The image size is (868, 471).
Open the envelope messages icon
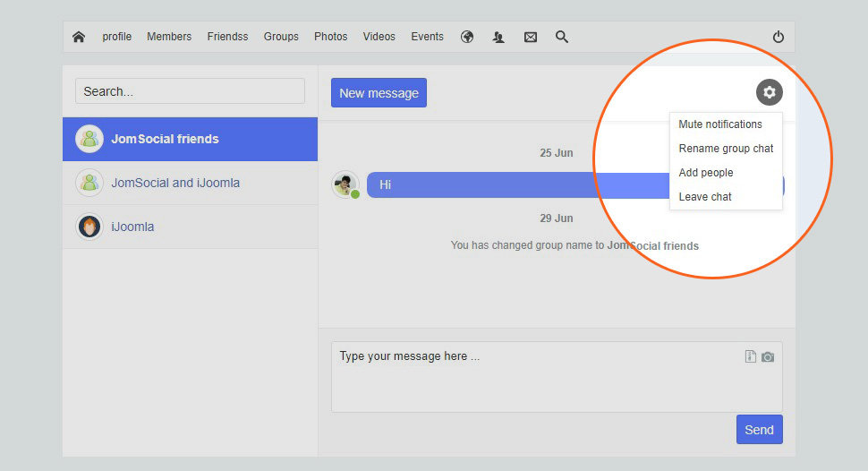click(531, 37)
